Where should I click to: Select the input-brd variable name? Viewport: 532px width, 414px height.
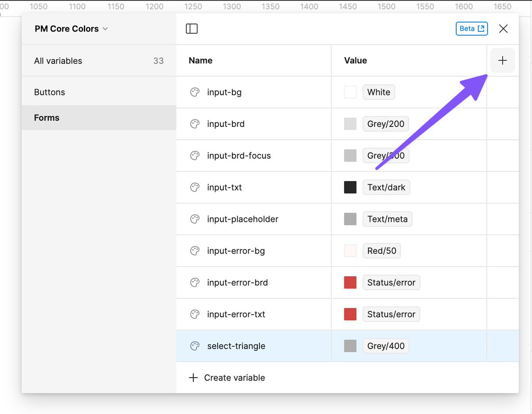(x=226, y=124)
